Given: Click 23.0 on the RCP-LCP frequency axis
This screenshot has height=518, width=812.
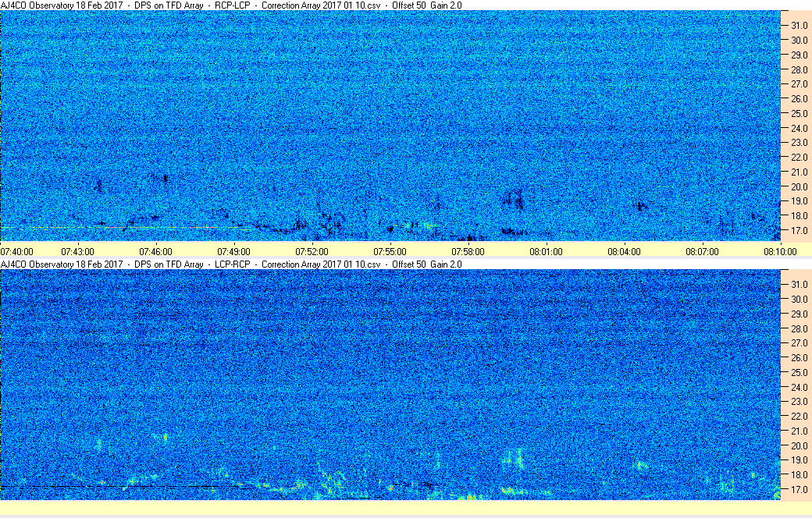Looking at the screenshot, I should tap(799, 142).
